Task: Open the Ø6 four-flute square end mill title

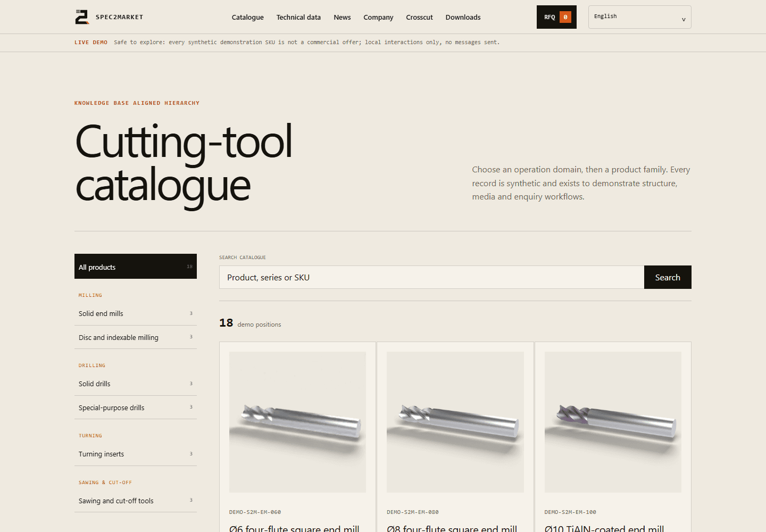Action: (x=294, y=528)
